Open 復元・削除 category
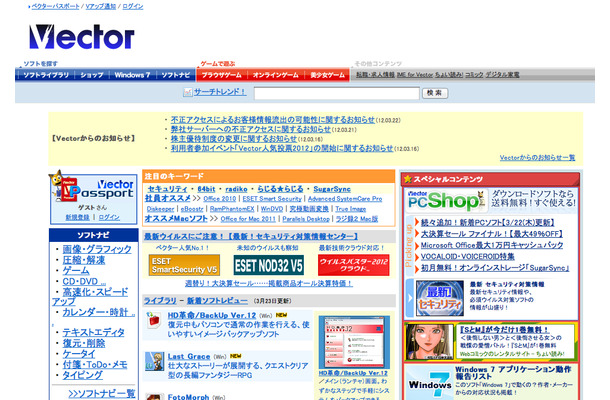Screen dimensions: 610x400 (84, 343)
